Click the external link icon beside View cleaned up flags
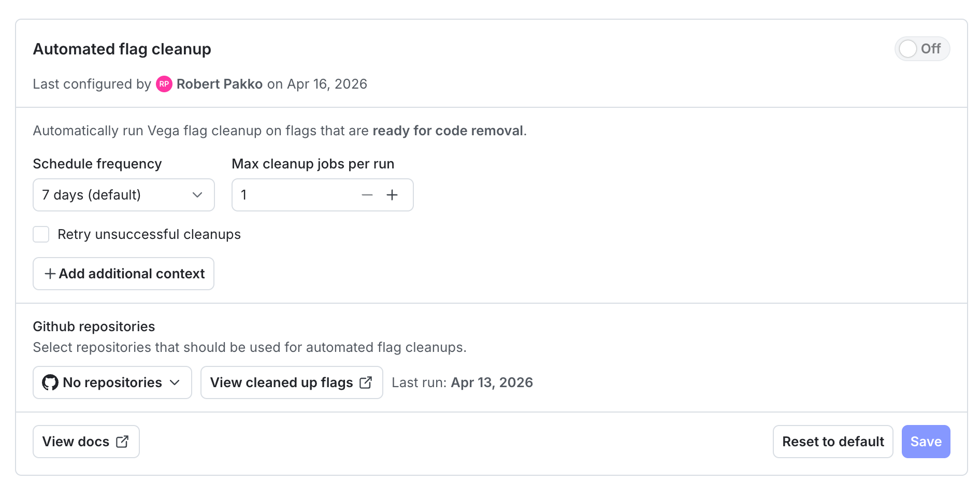Image resolution: width=980 pixels, height=482 pixels. pos(366,382)
